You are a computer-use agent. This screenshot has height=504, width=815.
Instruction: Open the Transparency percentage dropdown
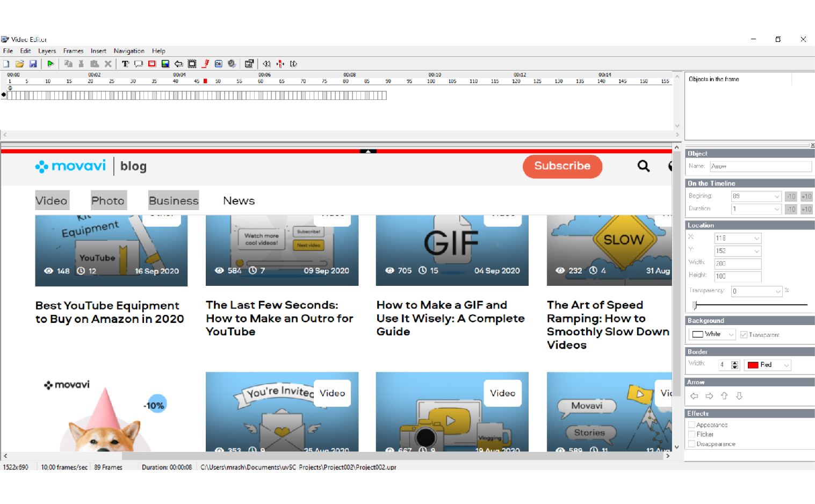[x=778, y=291]
